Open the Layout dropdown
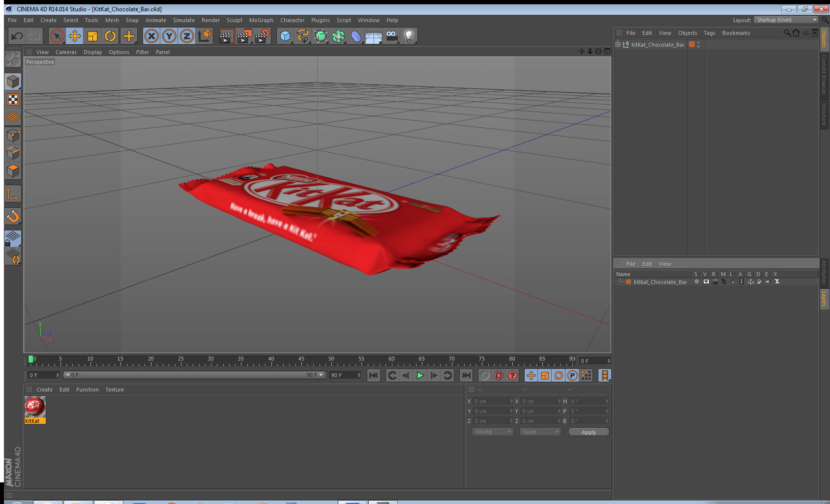This screenshot has width=830, height=504. point(787,20)
